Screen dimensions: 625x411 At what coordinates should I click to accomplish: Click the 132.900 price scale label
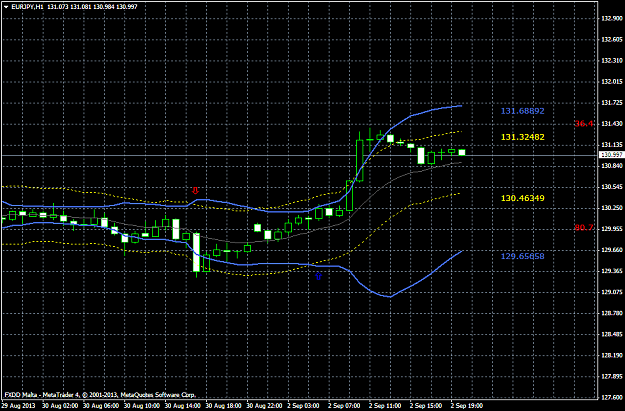coord(612,18)
